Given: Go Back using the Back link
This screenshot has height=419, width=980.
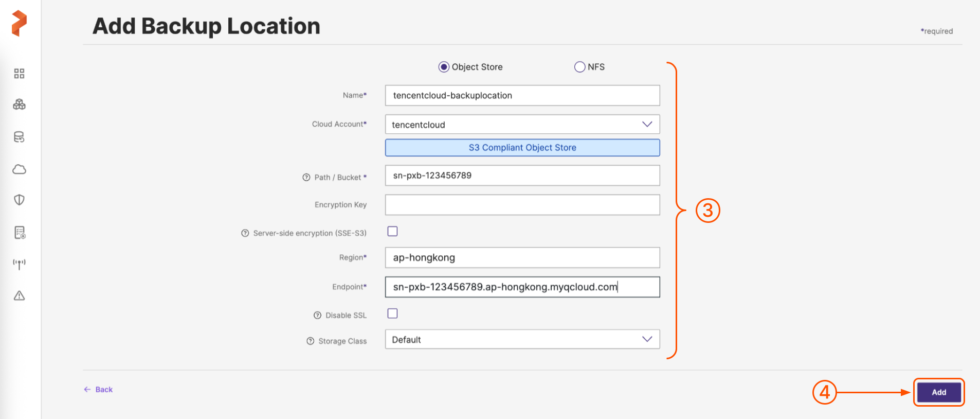Looking at the screenshot, I should point(99,390).
